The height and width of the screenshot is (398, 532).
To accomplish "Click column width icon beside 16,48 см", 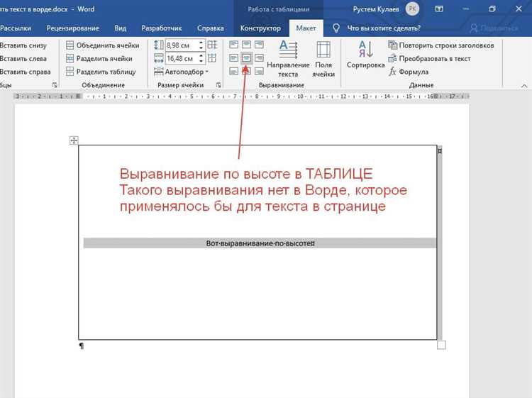I will (x=158, y=58).
